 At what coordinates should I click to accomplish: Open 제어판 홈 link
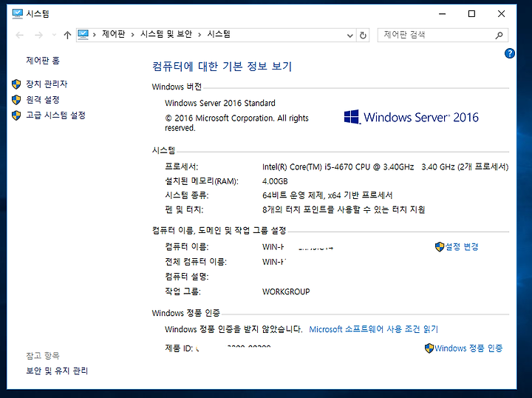click(x=43, y=61)
